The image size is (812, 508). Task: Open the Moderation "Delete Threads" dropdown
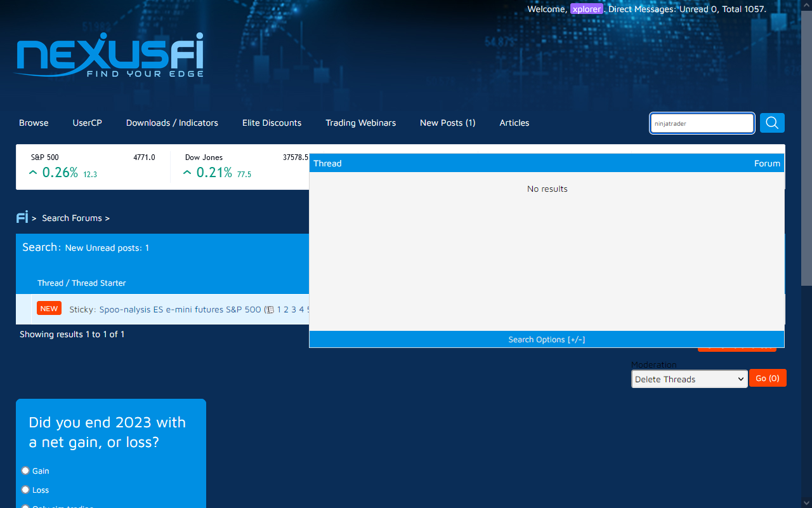[x=690, y=379]
